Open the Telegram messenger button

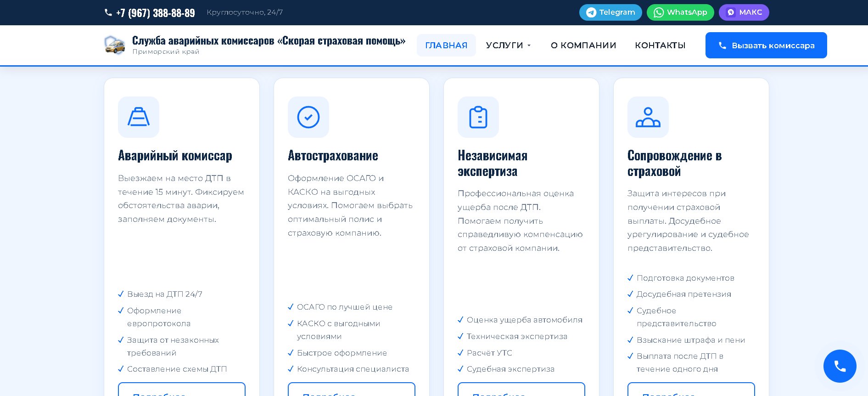(610, 12)
